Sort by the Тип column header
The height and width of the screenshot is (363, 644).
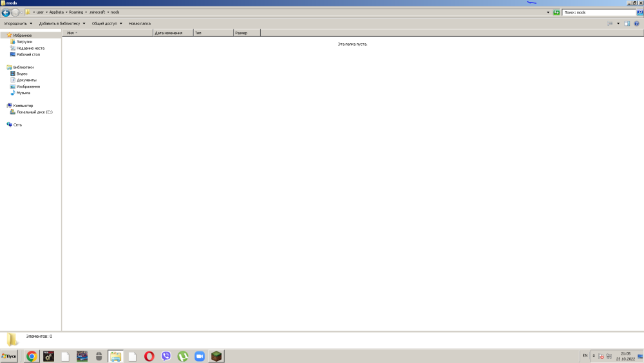[213, 33]
